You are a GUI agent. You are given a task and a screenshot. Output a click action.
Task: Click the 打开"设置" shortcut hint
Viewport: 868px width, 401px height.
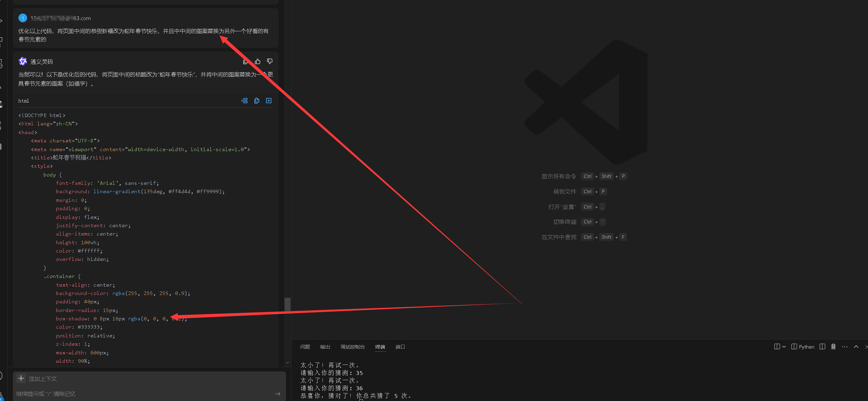(x=577, y=207)
